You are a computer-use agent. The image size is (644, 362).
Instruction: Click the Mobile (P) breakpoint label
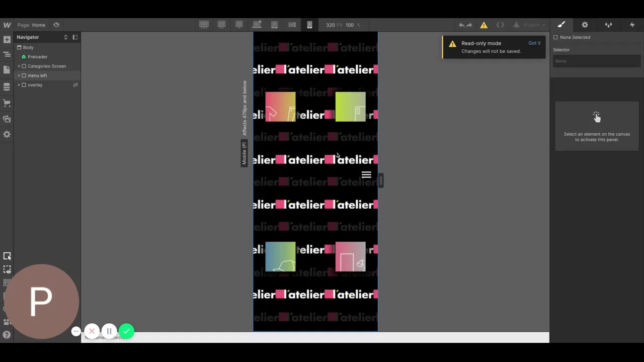coord(244,153)
